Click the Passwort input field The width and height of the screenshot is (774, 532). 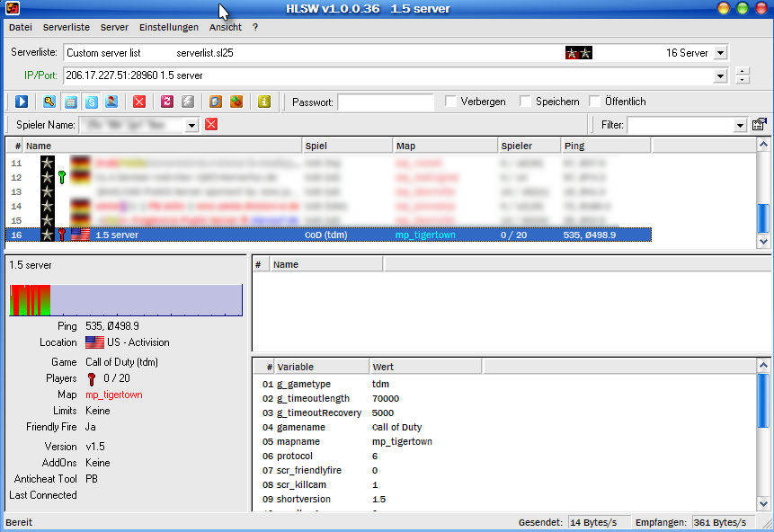386,102
